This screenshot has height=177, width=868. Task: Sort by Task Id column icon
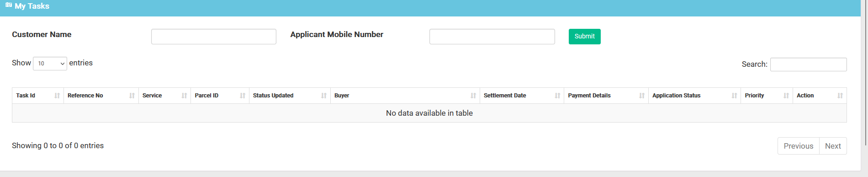pyautogui.click(x=57, y=96)
